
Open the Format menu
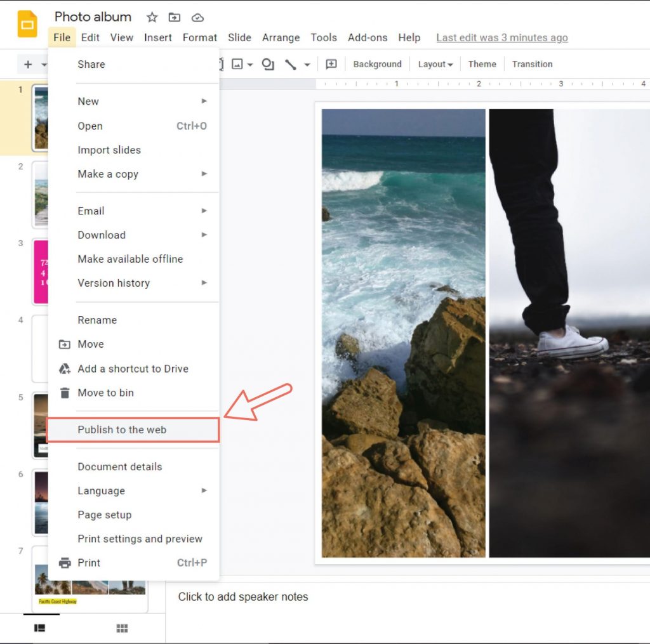[200, 37]
